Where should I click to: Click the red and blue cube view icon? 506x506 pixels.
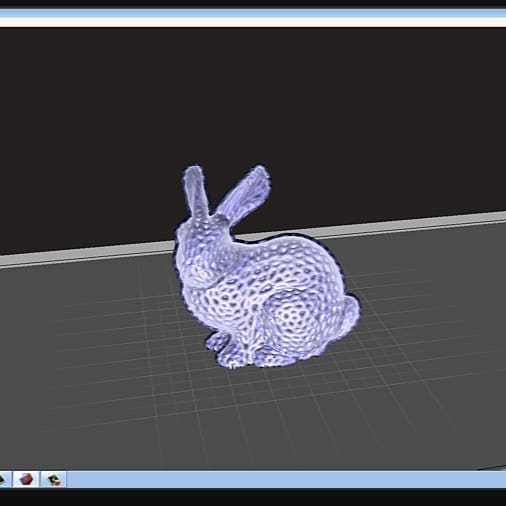tap(26, 479)
